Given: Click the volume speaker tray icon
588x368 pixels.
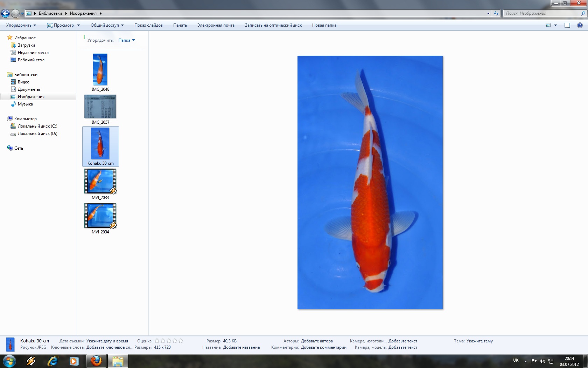Looking at the screenshot, I should pyautogui.click(x=542, y=361).
